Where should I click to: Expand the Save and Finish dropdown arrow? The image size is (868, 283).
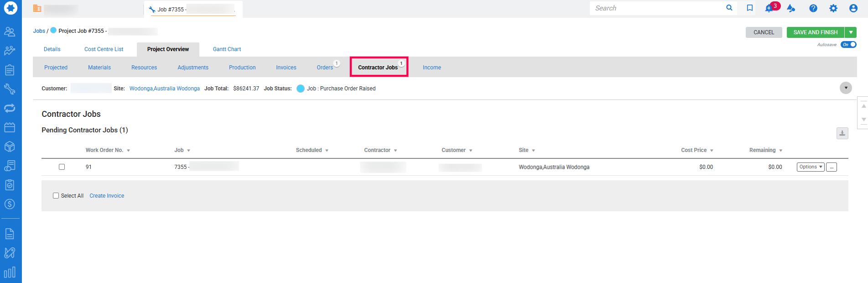coord(851,32)
